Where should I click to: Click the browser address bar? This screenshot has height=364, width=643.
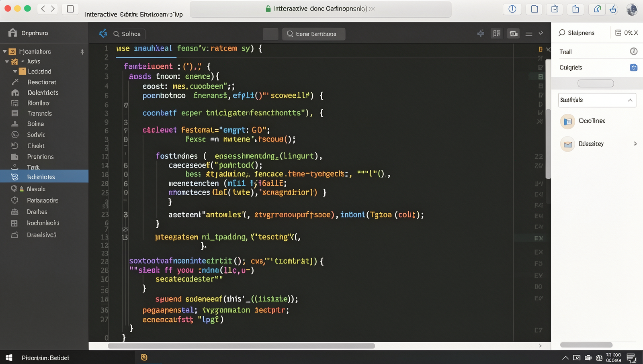click(320, 9)
